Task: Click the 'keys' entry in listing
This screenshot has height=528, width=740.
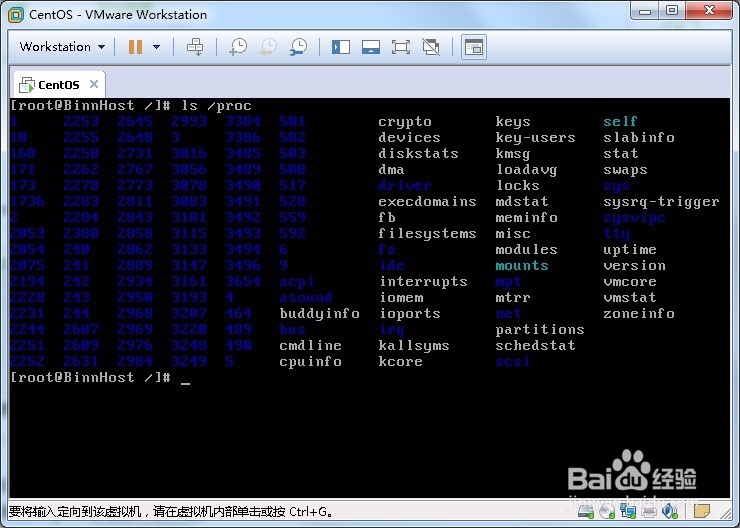Action: pyautogui.click(x=513, y=122)
